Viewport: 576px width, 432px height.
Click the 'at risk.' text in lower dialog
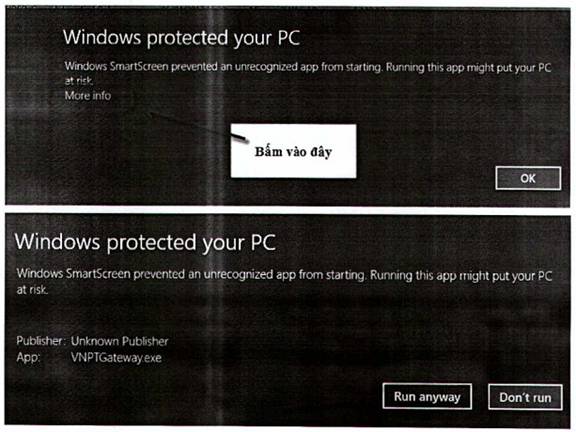click(x=32, y=290)
